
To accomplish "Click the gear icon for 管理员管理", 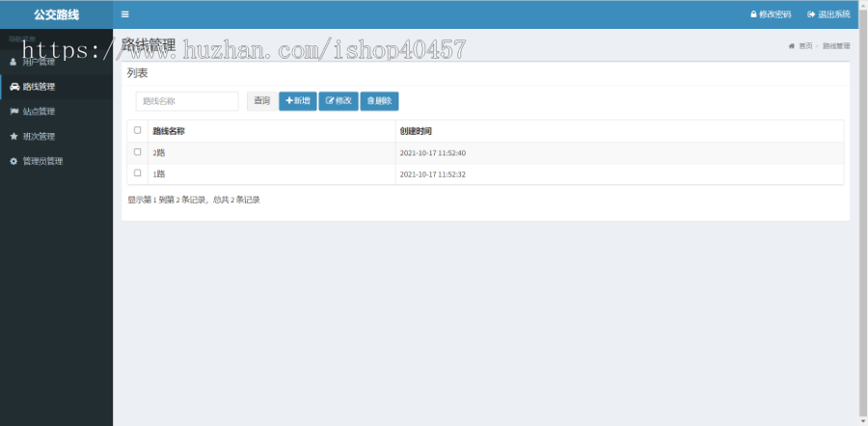I will pyautogui.click(x=14, y=161).
